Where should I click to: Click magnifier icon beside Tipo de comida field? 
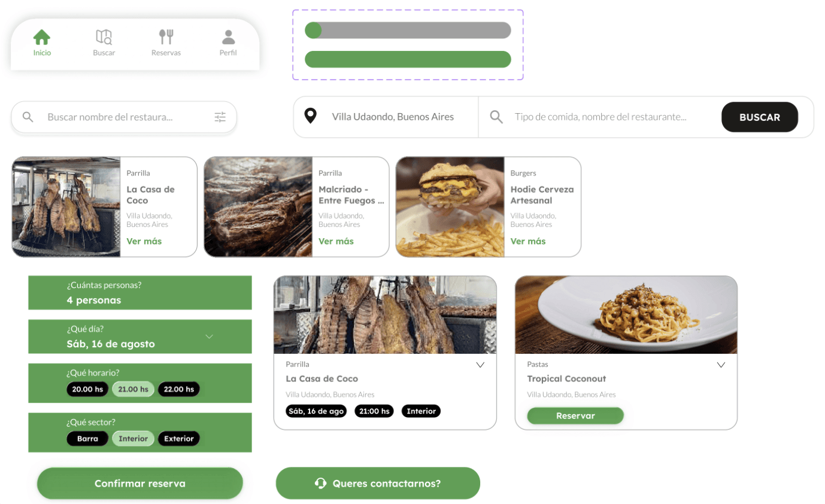click(496, 117)
